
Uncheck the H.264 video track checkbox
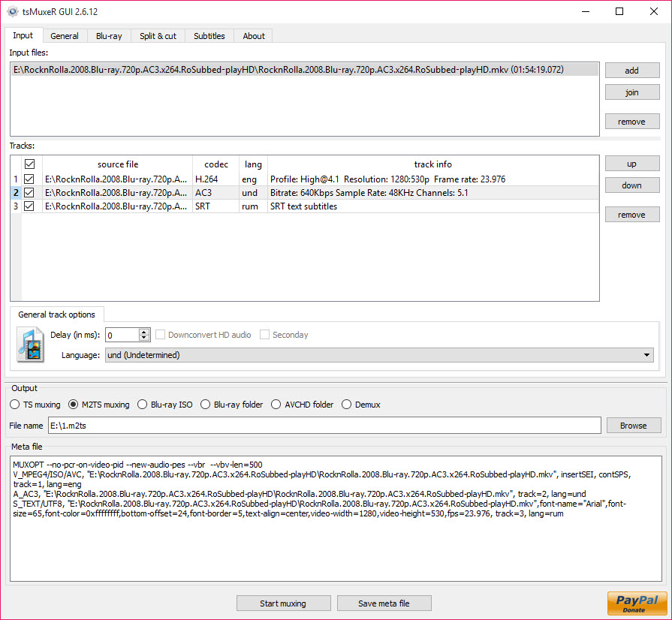tap(29, 179)
